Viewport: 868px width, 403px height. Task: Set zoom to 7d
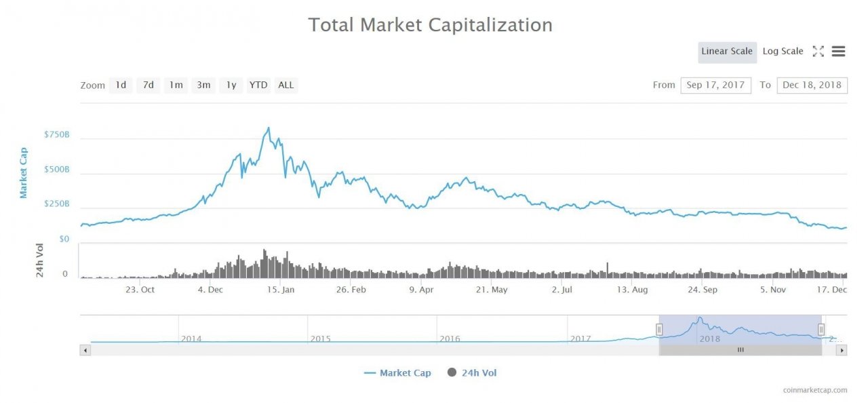point(148,85)
